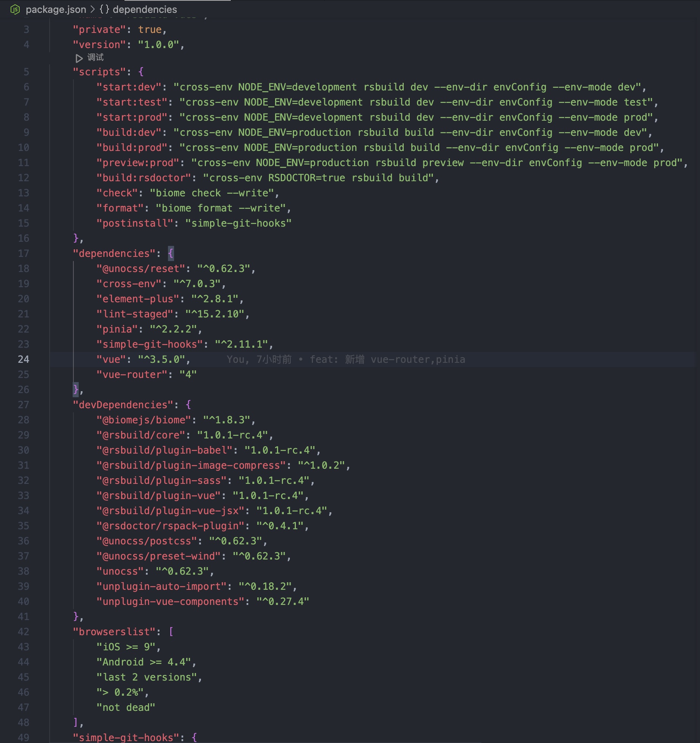The width and height of the screenshot is (700, 743).
Task: Click the "@rsbuild/core" package name
Action: (x=141, y=435)
